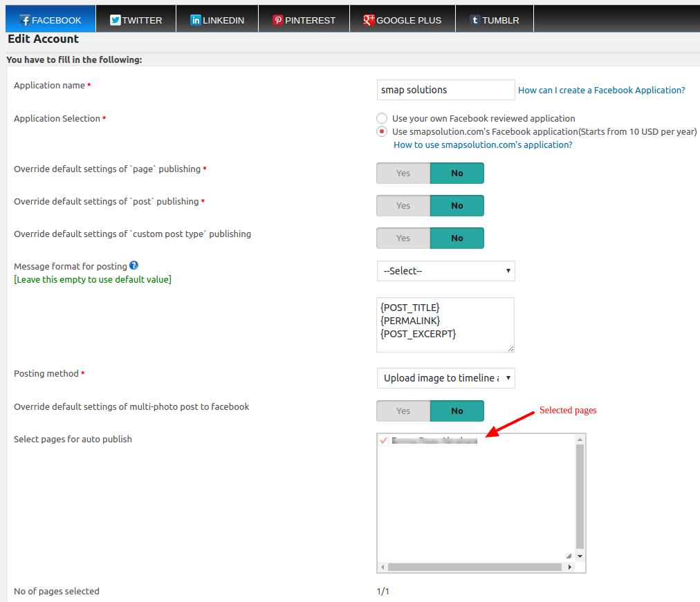Click the pages list box resize handle

(569, 556)
